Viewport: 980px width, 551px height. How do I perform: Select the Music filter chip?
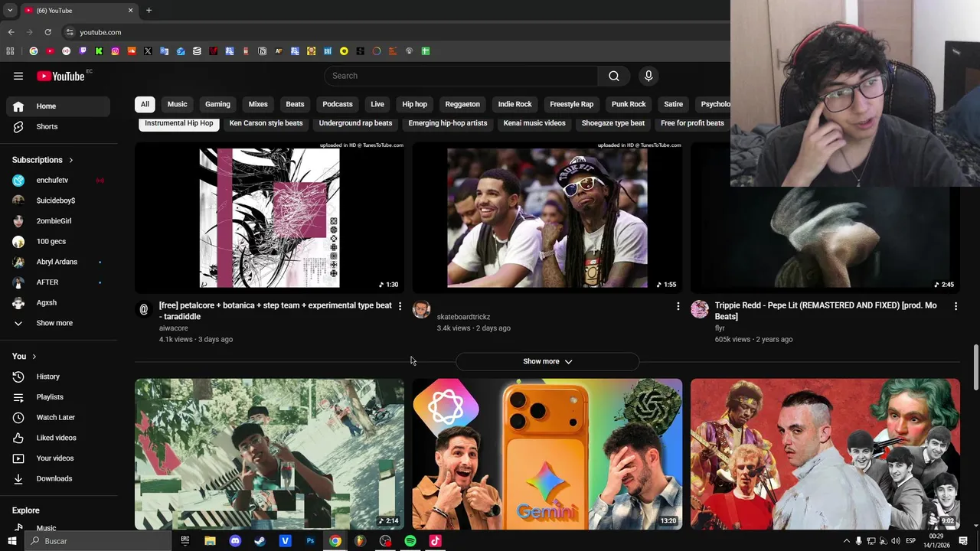pos(177,104)
